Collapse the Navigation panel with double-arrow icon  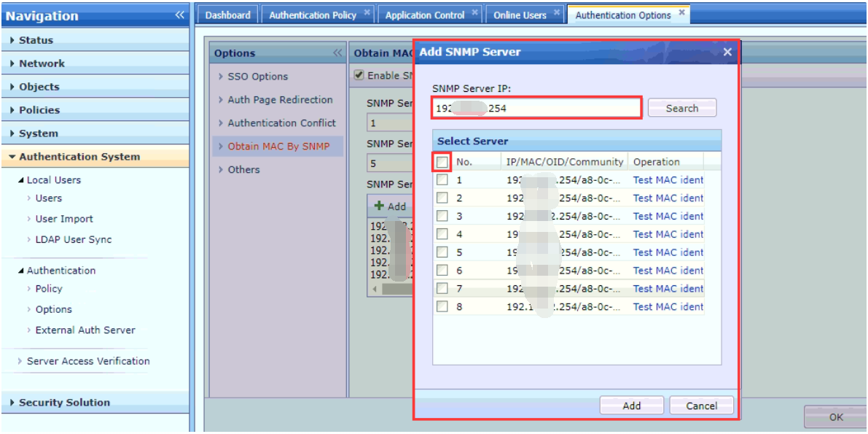[x=179, y=15]
